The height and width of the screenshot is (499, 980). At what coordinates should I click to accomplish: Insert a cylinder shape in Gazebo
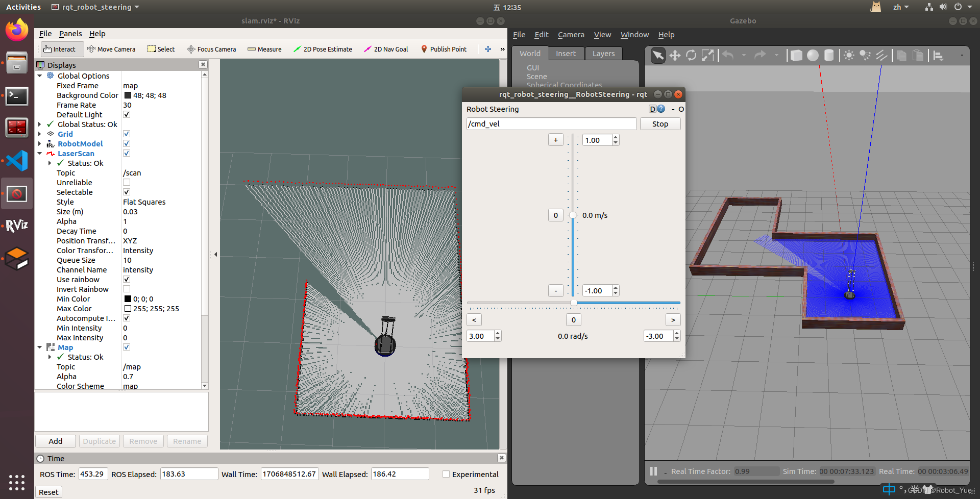pyautogui.click(x=829, y=55)
